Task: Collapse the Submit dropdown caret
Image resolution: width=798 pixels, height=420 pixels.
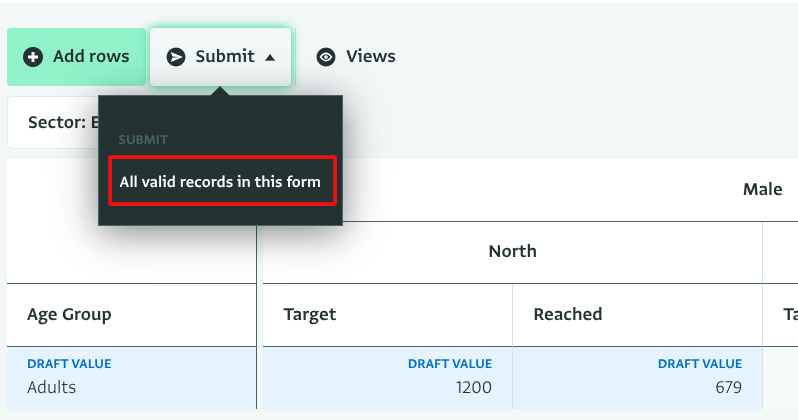Action: pyautogui.click(x=270, y=57)
